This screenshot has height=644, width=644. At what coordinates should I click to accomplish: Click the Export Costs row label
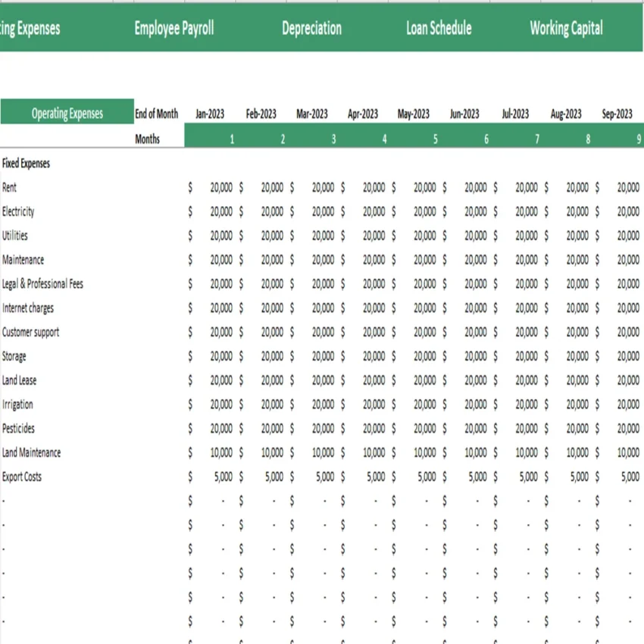[21, 477]
